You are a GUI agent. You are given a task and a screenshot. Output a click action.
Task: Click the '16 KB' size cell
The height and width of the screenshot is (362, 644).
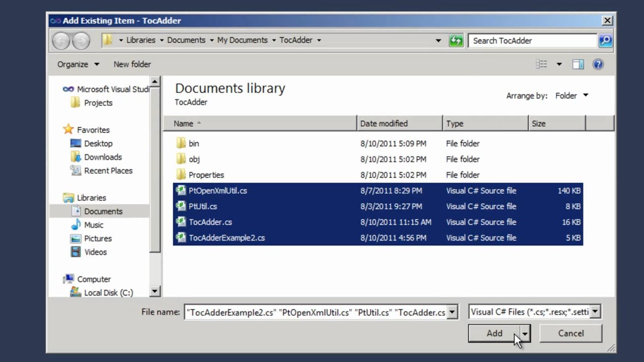[571, 222]
